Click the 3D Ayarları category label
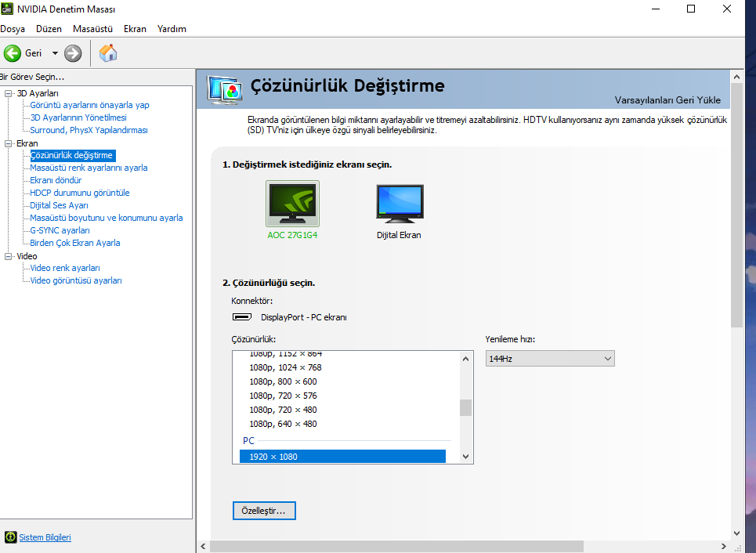Image resolution: width=756 pixels, height=553 pixels. (x=38, y=93)
